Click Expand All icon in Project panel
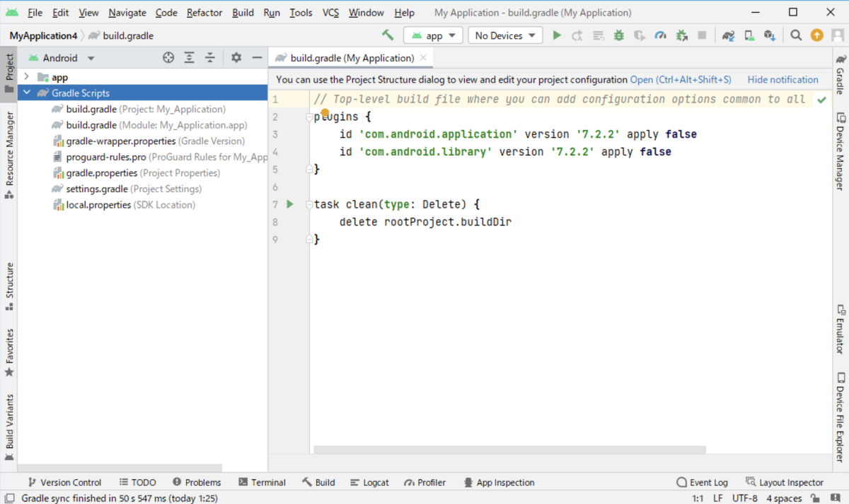 click(190, 58)
